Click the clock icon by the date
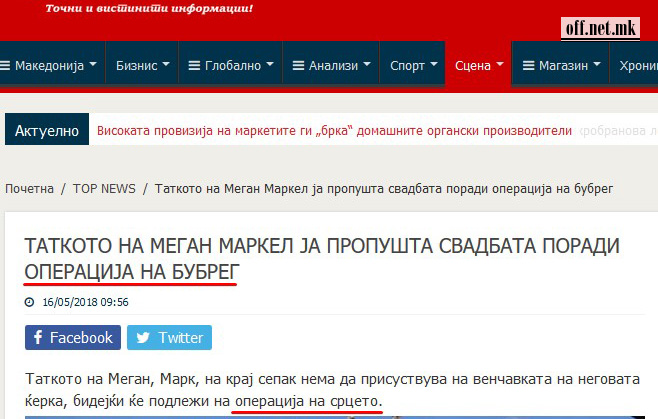This screenshot has width=658, height=419. [29, 302]
